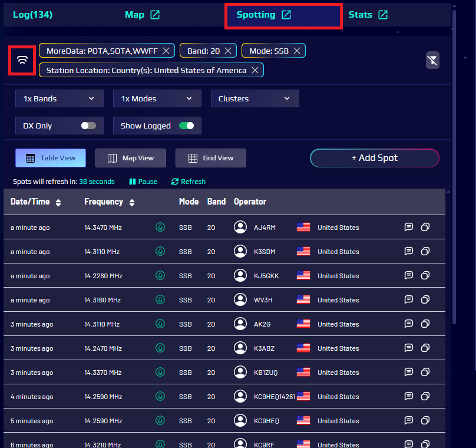Remove the Mode: SSB filter chip
Screen dimensions: 476x448
(x=297, y=51)
